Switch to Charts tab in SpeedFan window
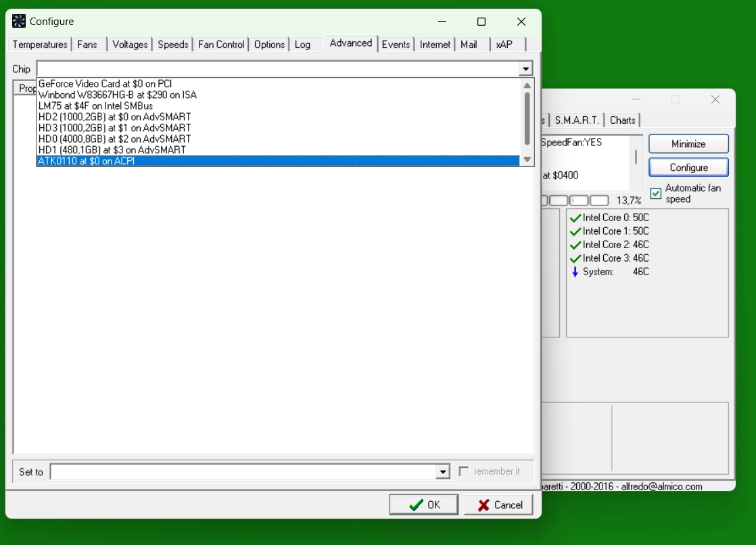Viewport: 756px width, 545px height. coord(622,120)
